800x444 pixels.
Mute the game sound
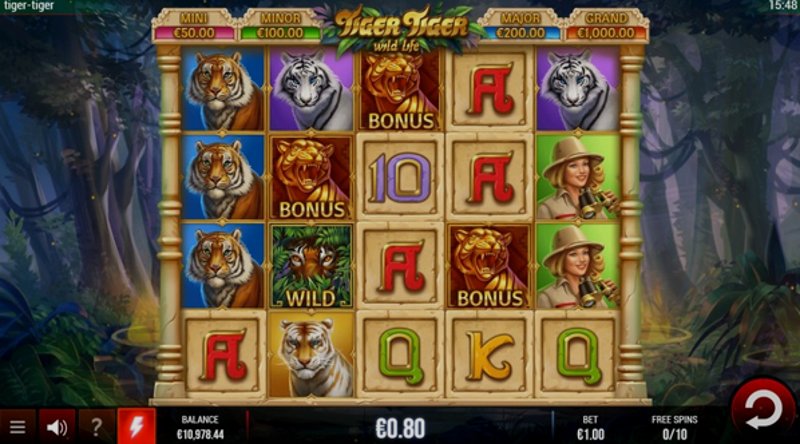pyautogui.click(x=57, y=427)
